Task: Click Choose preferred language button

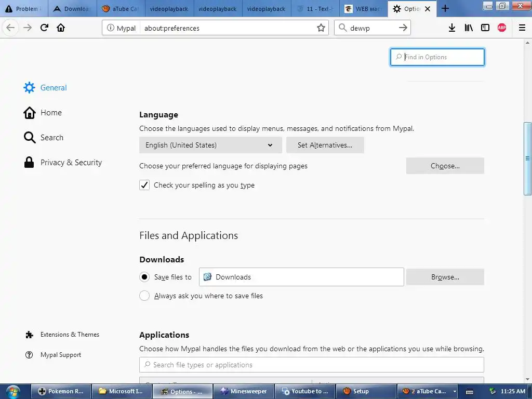Action: click(x=445, y=166)
